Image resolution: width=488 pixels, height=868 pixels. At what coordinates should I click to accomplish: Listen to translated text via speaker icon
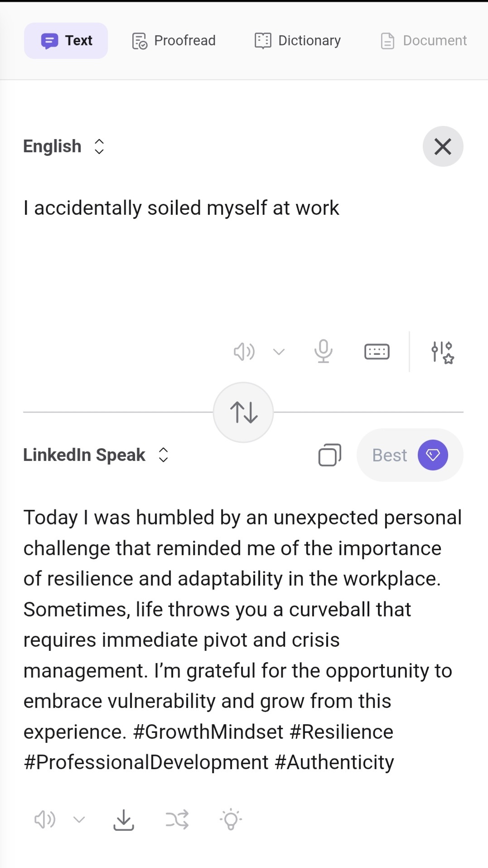[45, 820]
